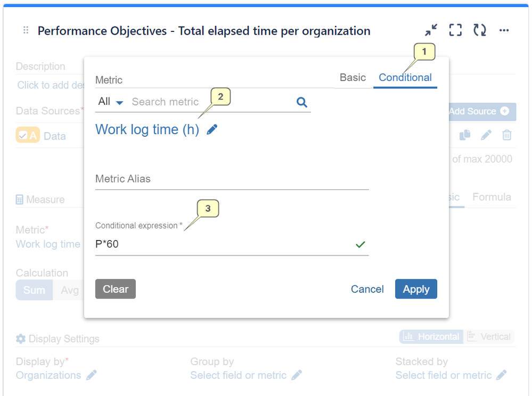Toggle the data source A checkbox

pos(23,136)
